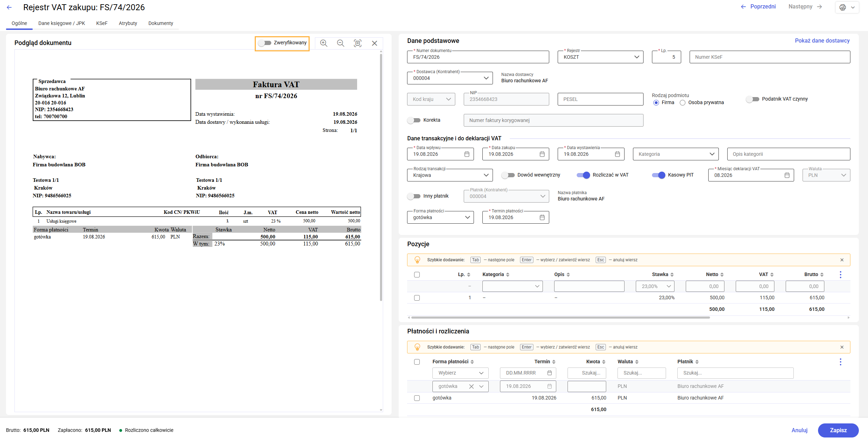Open calendar for Termin płatności field

point(542,217)
